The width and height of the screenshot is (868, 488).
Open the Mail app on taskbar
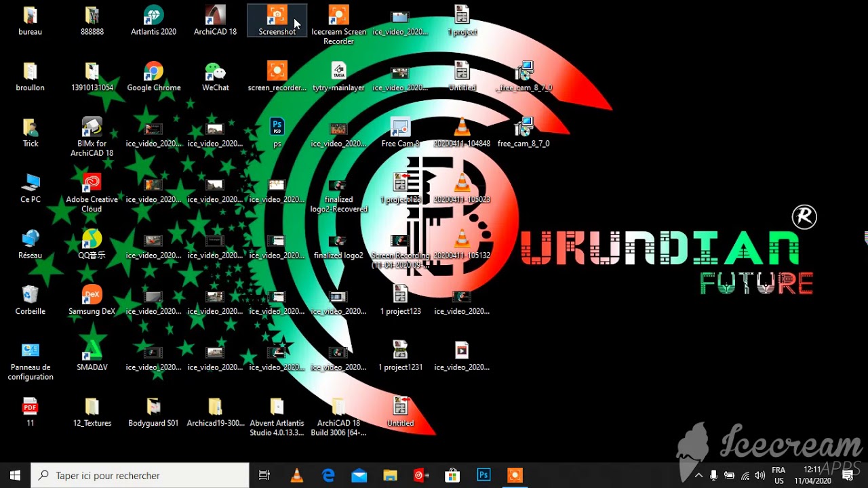[359, 475]
